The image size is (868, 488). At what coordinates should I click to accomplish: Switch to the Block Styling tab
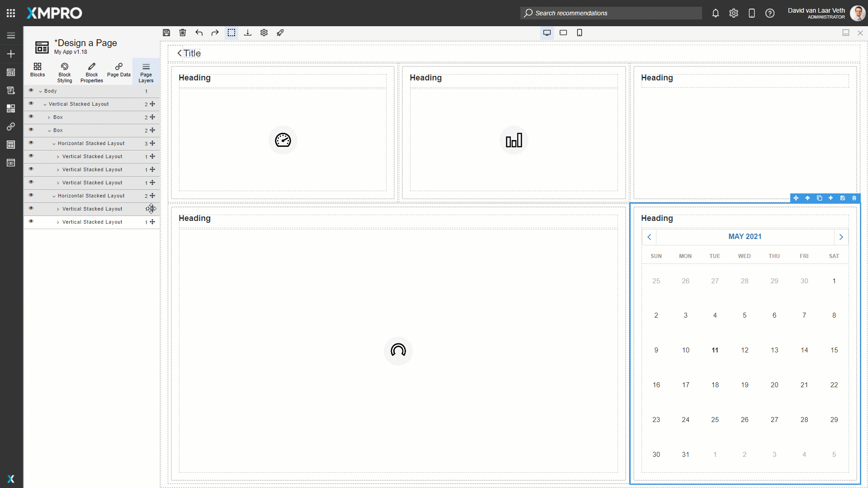pos(65,72)
